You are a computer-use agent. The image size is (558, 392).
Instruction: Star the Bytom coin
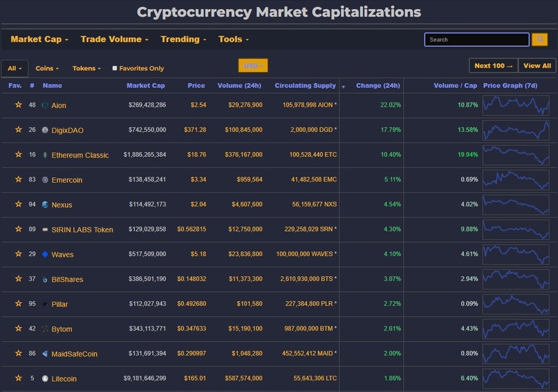point(19,329)
